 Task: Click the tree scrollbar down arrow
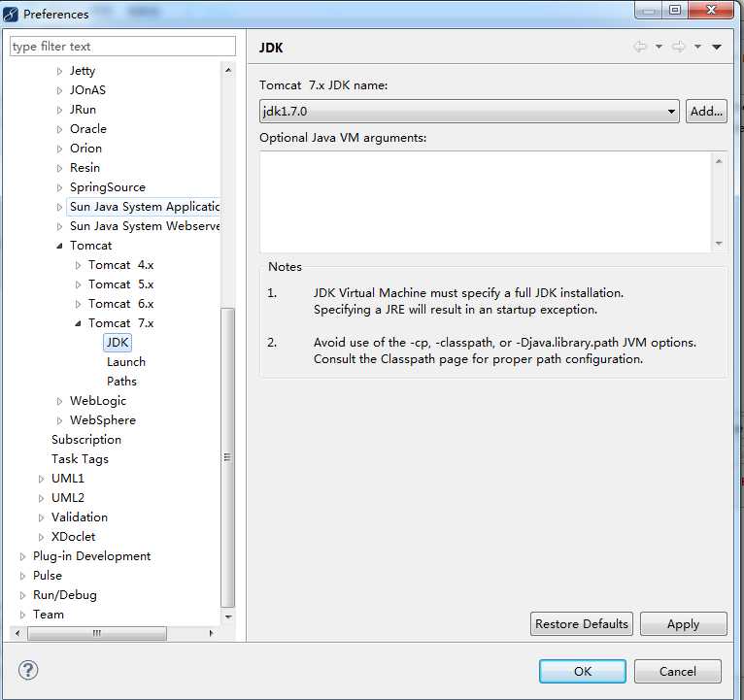228,617
